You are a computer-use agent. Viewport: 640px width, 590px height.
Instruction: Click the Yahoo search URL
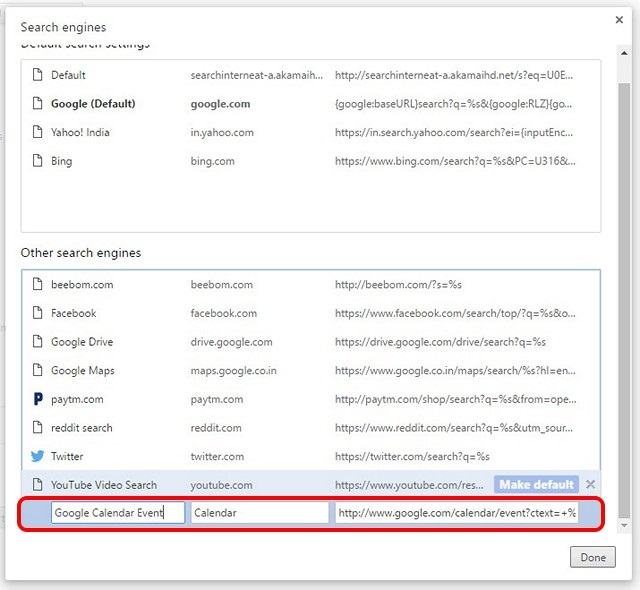tap(454, 133)
